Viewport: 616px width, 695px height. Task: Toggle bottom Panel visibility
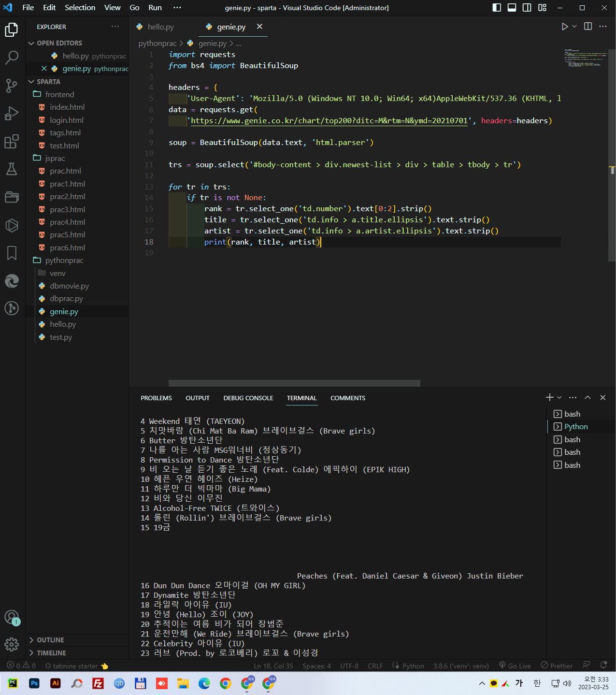(512, 8)
